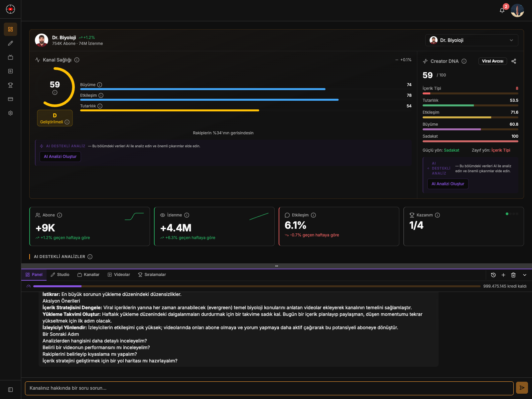This screenshot has width=532, height=399.
Task: Click the Rakiplerin %34'ının gerisindesin text
Action: click(x=223, y=133)
